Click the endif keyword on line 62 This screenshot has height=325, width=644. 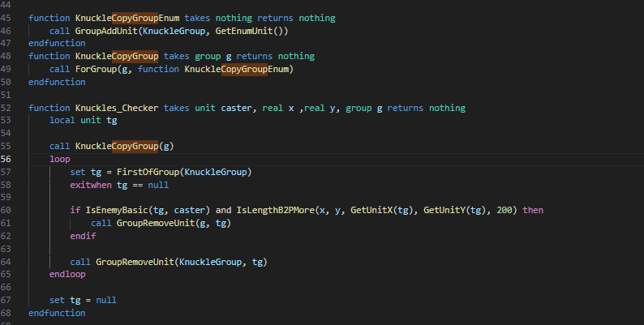[x=83, y=236]
